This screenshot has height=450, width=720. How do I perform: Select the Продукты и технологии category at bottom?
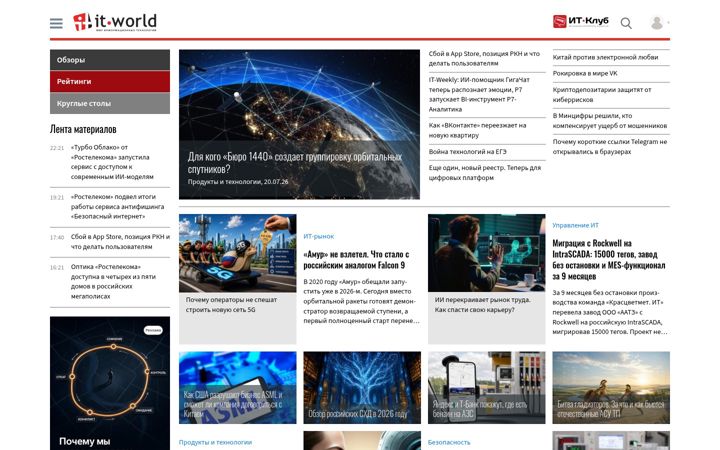pos(215,442)
